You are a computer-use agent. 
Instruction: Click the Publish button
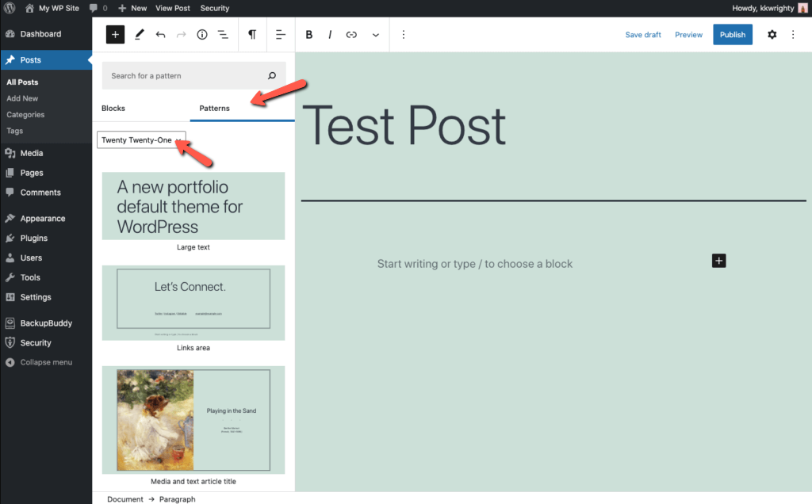click(x=732, y=35)
